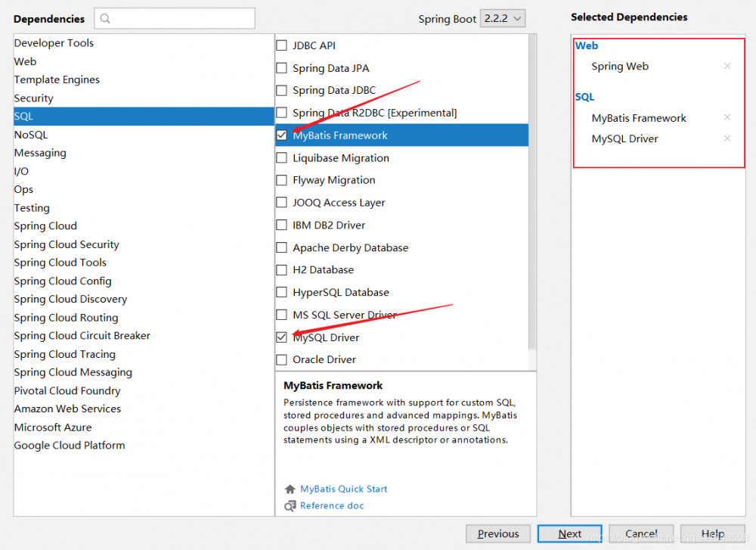Open the Spring Cloud category
Screen dimensions: 756x550
pos(144,225)
